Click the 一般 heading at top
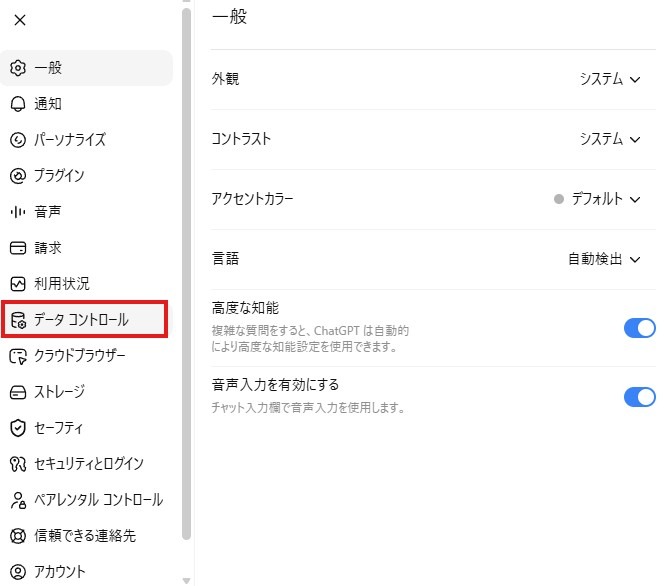 230,17
